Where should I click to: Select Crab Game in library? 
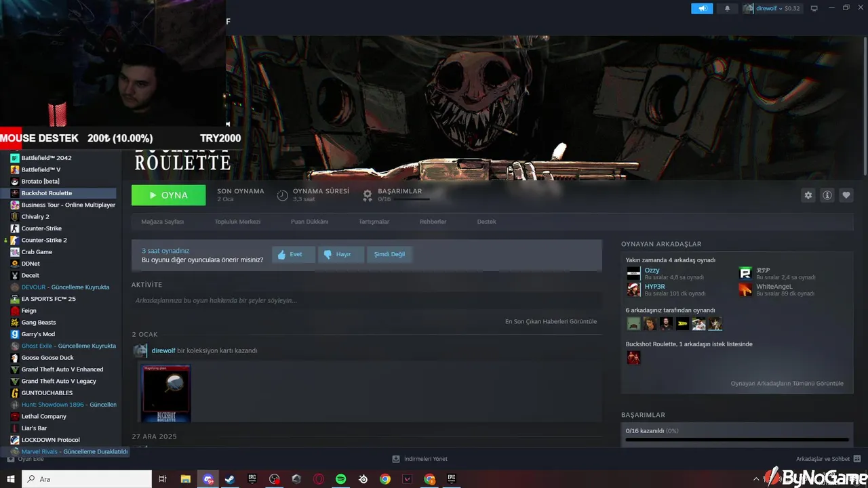pyautogui.click(x=37, y=252)
